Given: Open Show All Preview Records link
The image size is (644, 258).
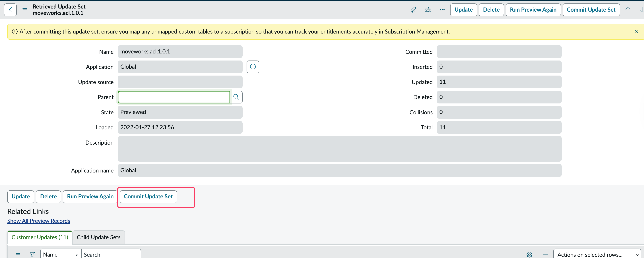Looking at the screenshot, I should (x=38, y=221).
